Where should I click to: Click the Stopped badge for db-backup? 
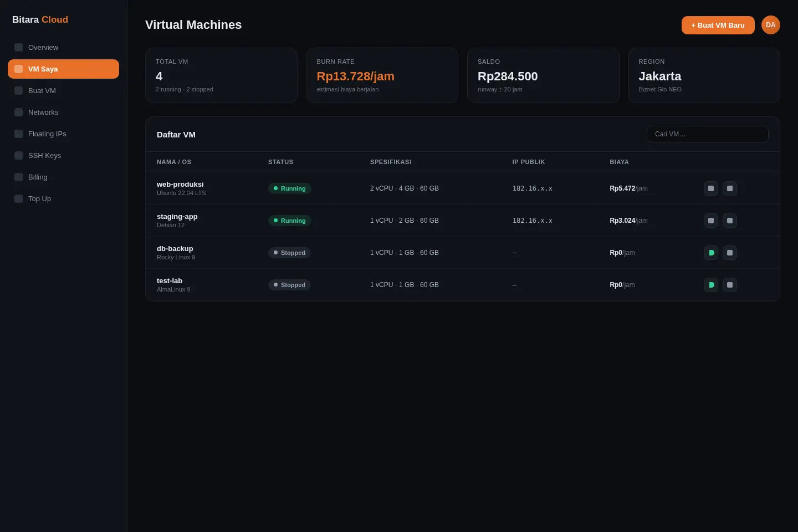[x=289, y=253]
